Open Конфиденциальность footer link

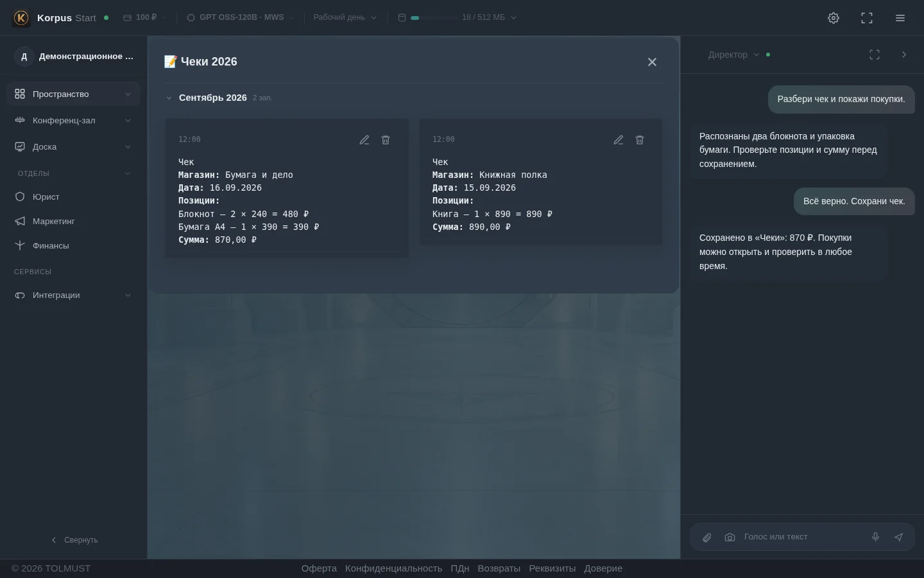tap(393, 568)
